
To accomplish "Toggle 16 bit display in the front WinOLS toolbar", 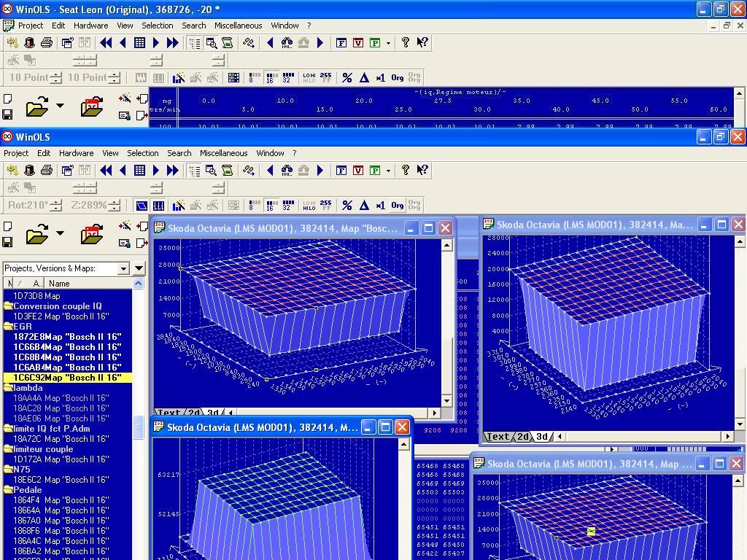I will coord(271,205).
